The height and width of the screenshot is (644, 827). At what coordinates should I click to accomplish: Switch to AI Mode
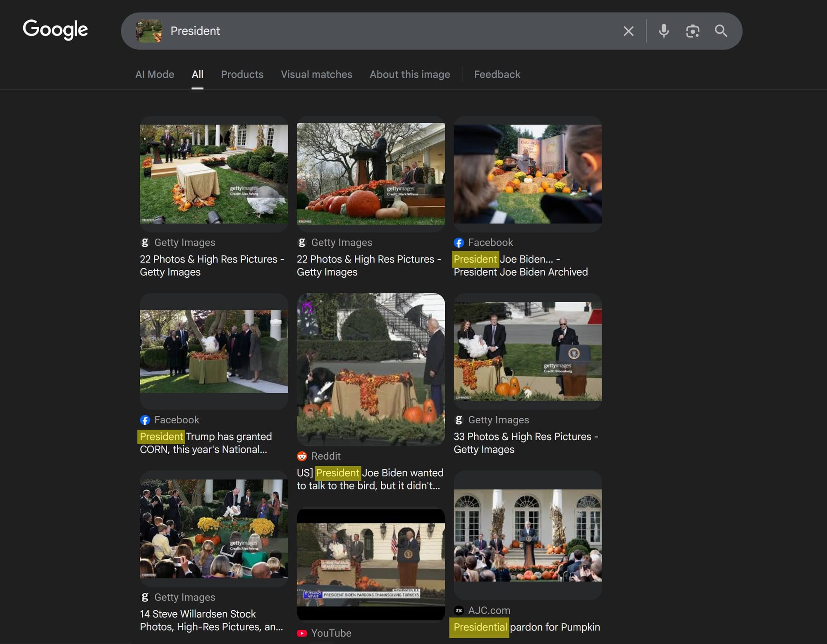coord(154,74)
